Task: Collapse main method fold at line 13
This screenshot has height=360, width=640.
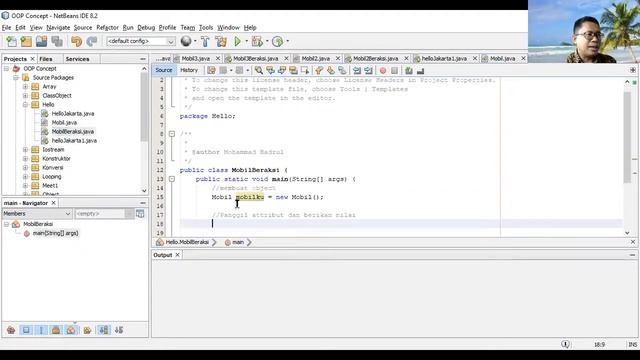Action: click(x=172, y=179)
